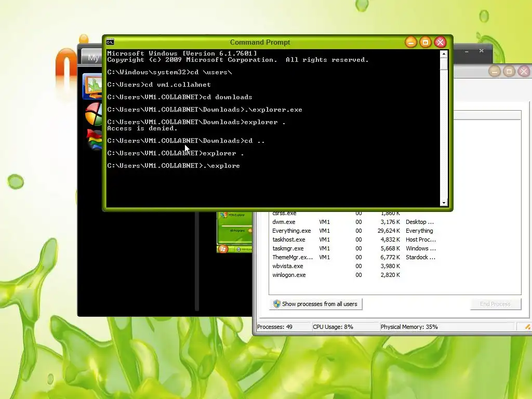Click the 'Microsoft Windows [Version 6.1.7601]' line

coord(182,54)
